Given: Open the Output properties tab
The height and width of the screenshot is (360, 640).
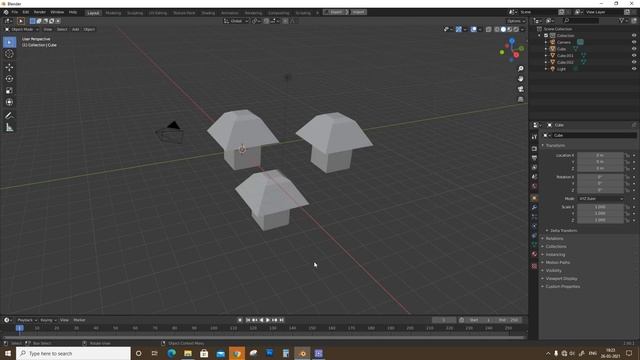Looking at the screenshot, I should [534, 158].
